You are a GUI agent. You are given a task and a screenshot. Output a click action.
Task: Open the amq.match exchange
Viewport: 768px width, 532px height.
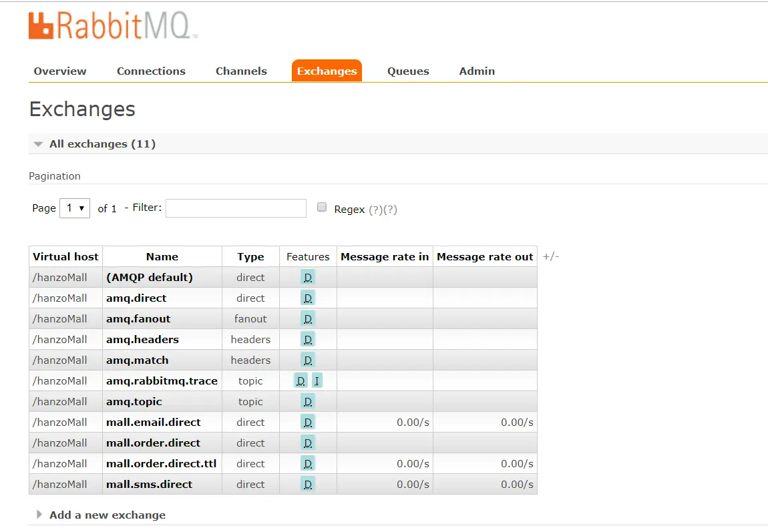pos(137,360)
